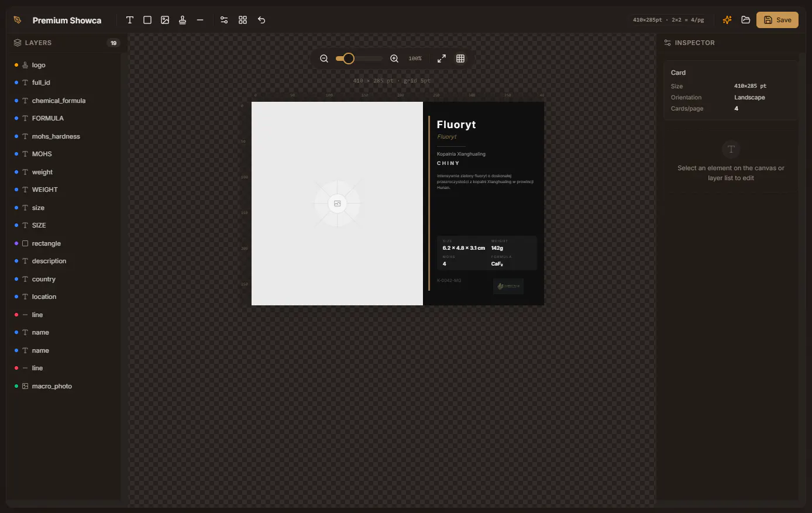Edit the template name Premium Showca

tap(67, 20)
